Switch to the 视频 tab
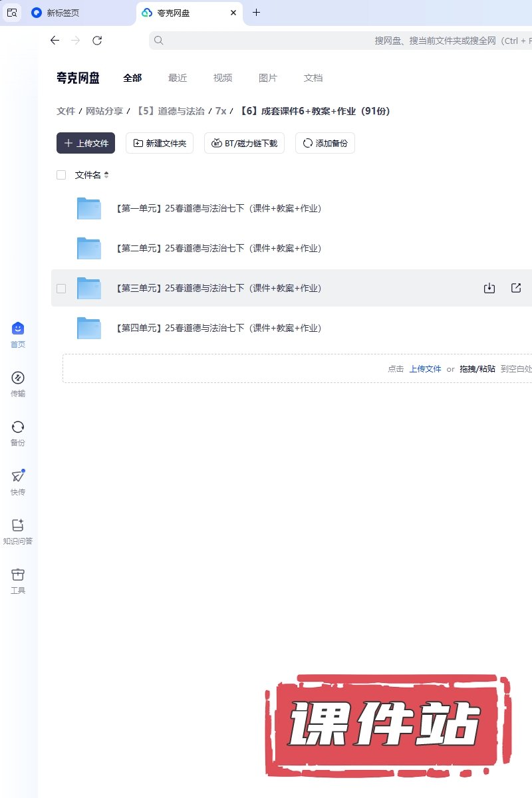The width and height of the screenshot is (532, 798). tap(223, 78)
